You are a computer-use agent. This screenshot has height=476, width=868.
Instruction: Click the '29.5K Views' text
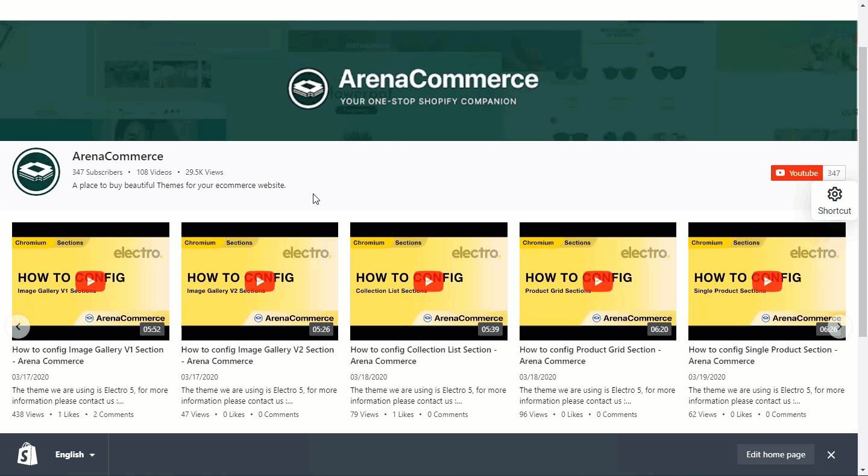[x=204, y=172]
